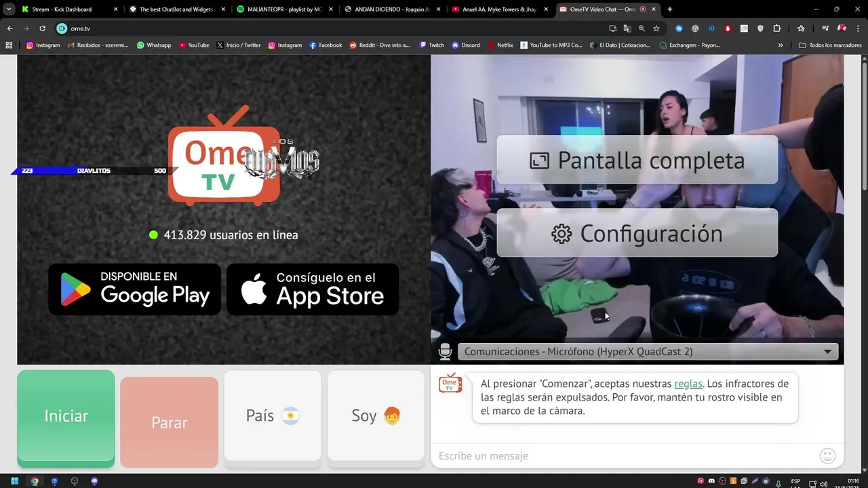This screenshot has height=488, width=868.
Task: Open the Extensions puzzle icon
Action: pos(776,28)
